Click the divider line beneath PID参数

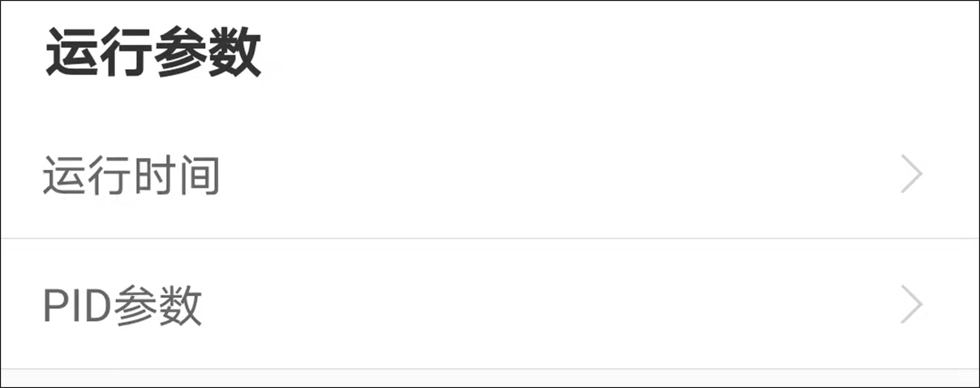click(x=490, y=369)
